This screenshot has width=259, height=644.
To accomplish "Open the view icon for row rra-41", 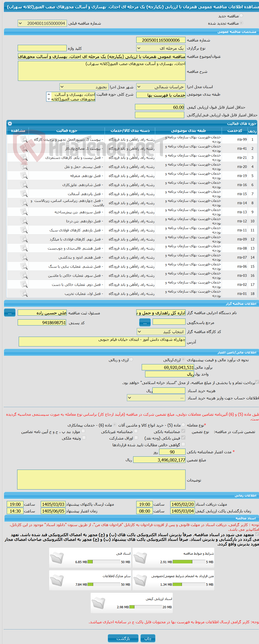I will coord(24,148).
